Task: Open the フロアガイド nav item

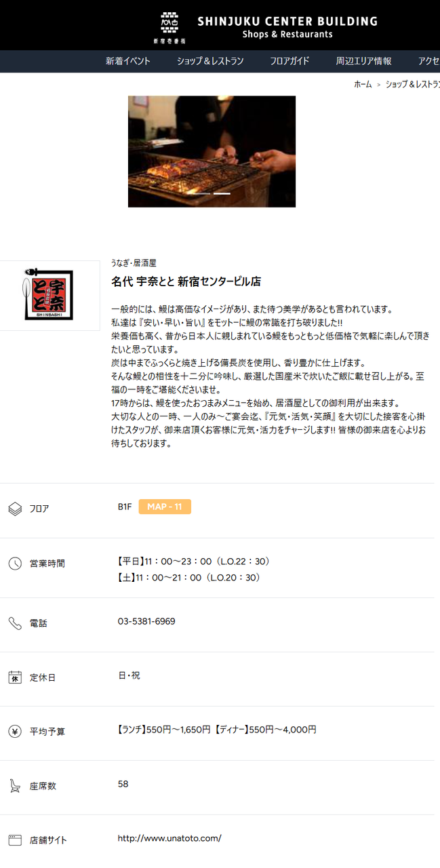Action: click(289, 61)
